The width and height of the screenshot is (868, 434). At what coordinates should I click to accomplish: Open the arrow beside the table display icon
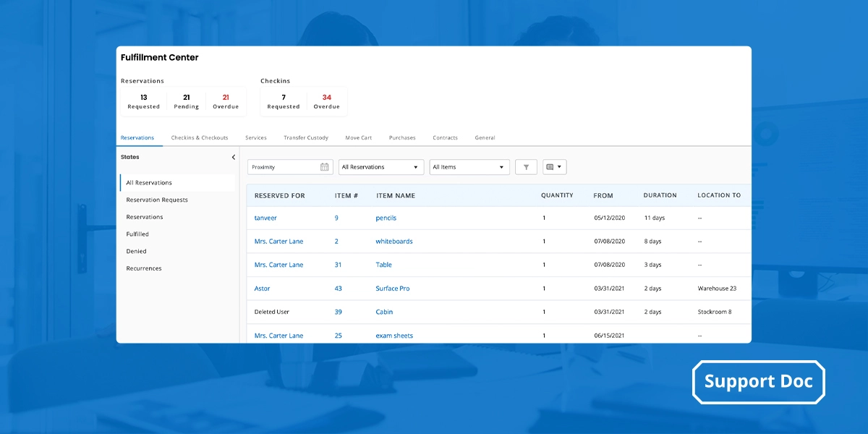[x=558, y=166]
